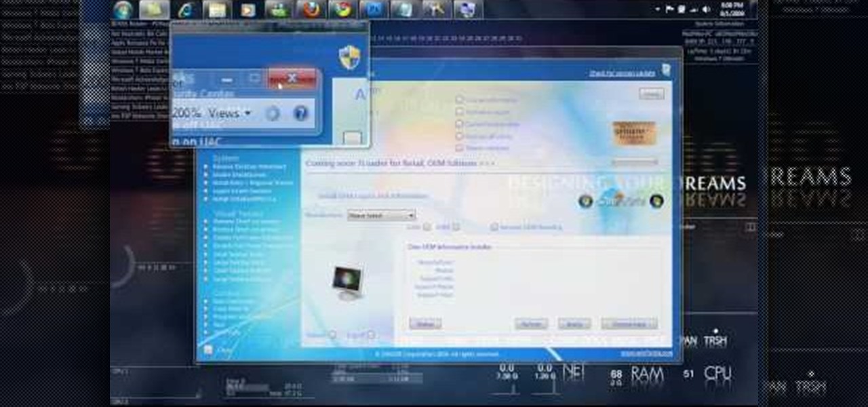Click the computer monitor logo preview

(x=347, y=281)
